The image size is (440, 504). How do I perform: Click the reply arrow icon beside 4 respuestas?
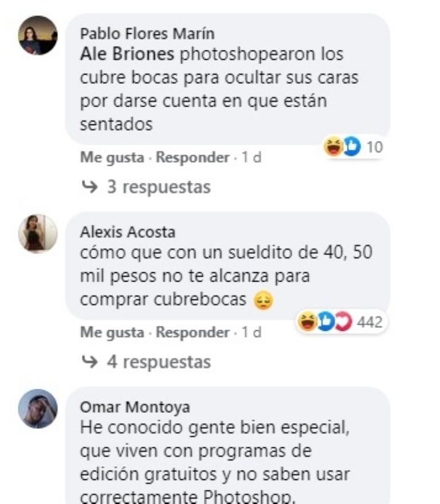(x=89, y=362)
